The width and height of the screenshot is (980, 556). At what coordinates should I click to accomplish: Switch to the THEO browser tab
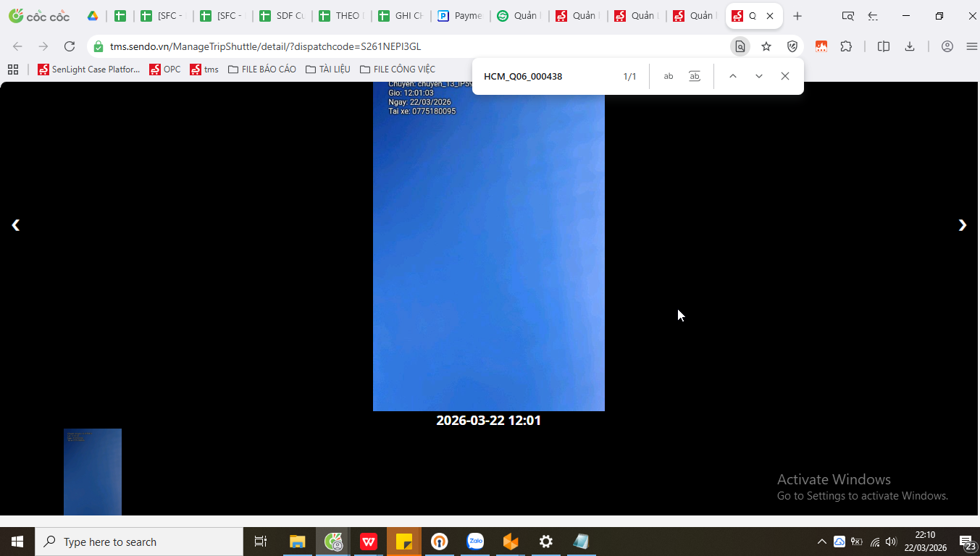(341, 16)
